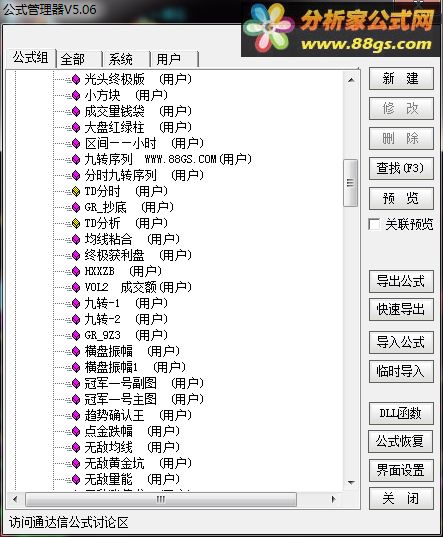Click the 关闭 button
This screenshot has width=443, height=537.
click(x=401, y=499)
